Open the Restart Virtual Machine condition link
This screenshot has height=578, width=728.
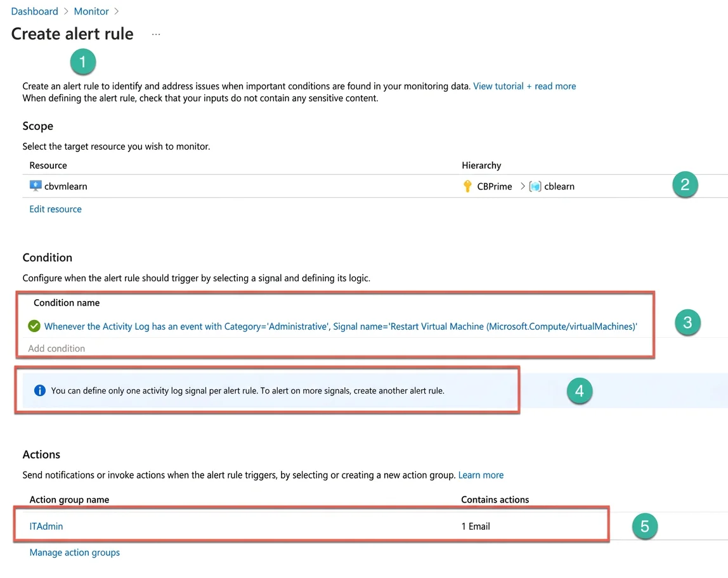pyautogui.click(x=341, y=326)
